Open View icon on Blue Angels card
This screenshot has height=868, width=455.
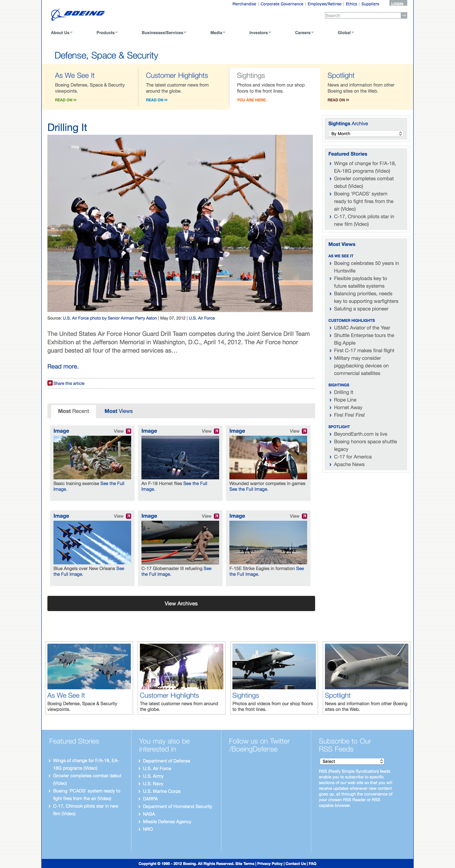tap(128, 516)
